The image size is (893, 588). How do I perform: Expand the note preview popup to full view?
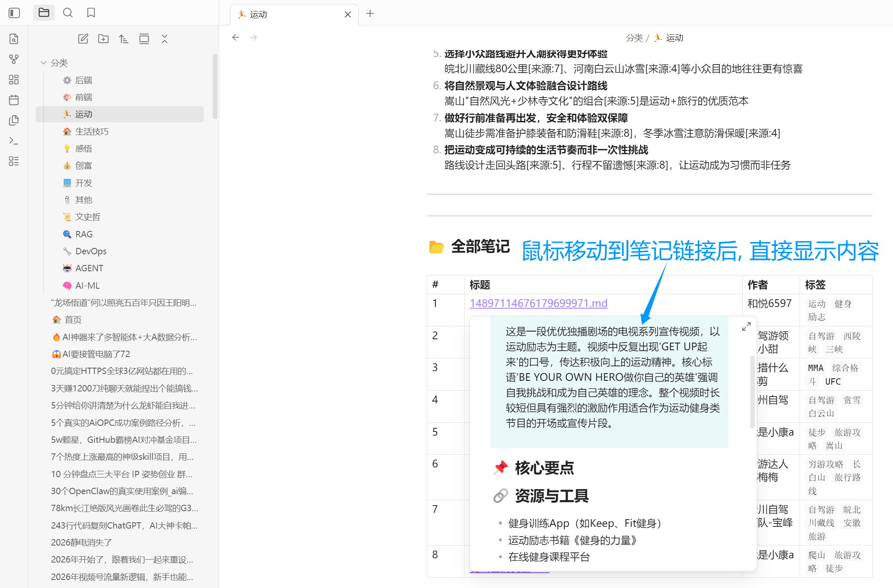[746, 326]
